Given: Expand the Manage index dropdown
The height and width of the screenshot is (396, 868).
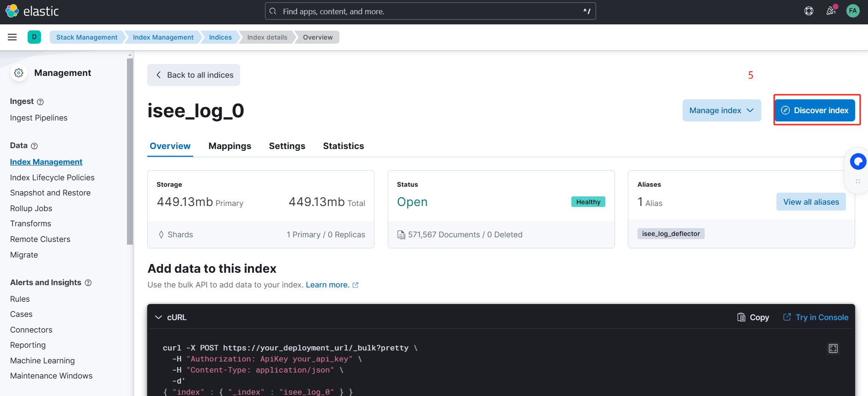Looking at the screenshot, I should [x=722, y=110].
